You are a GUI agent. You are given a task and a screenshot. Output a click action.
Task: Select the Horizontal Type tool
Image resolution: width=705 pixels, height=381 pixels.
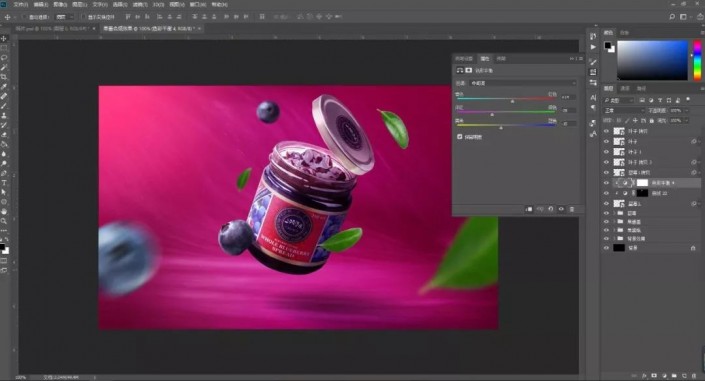4,183
